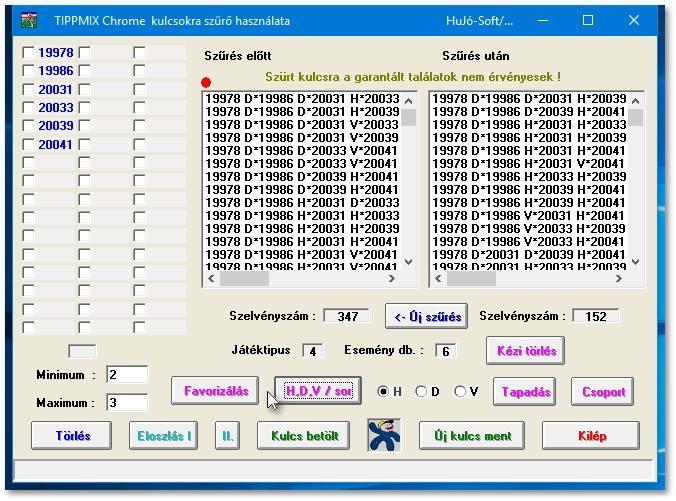Click the 'Favorizálás' button
Screen dimensions: 676x501
point(216,391)
